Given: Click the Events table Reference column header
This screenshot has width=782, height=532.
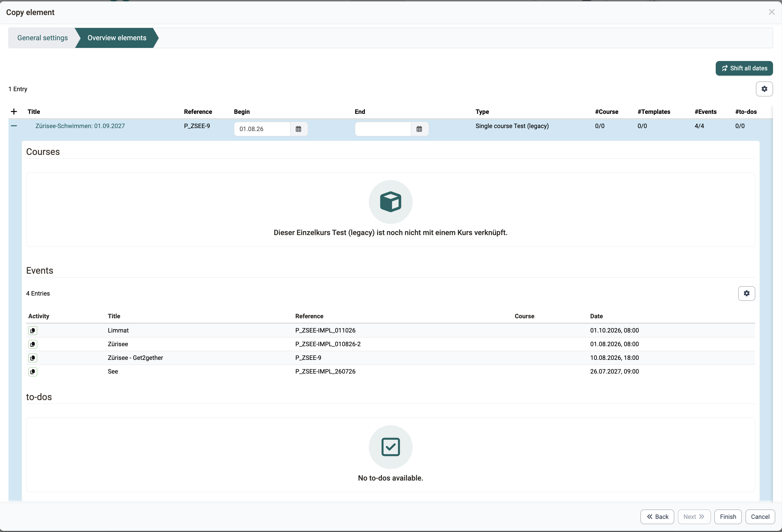Looking at the screenshot, I should pyautogui.click(x=309, y=316).
